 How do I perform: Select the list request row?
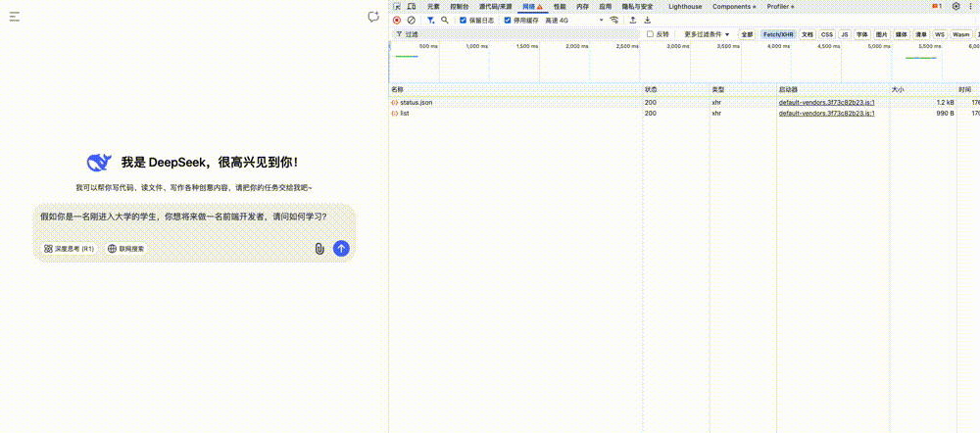[684, 113]
